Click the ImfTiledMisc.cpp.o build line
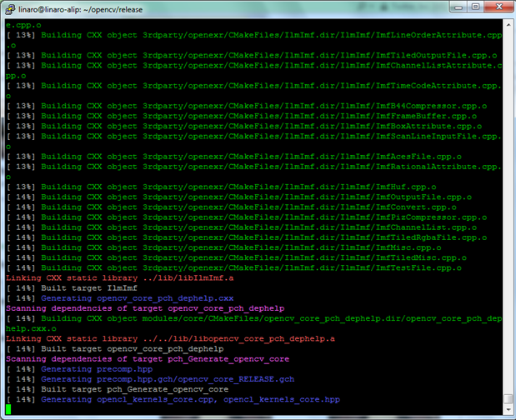This screenshot has height=420, width=516. click(x=236, y=257)
